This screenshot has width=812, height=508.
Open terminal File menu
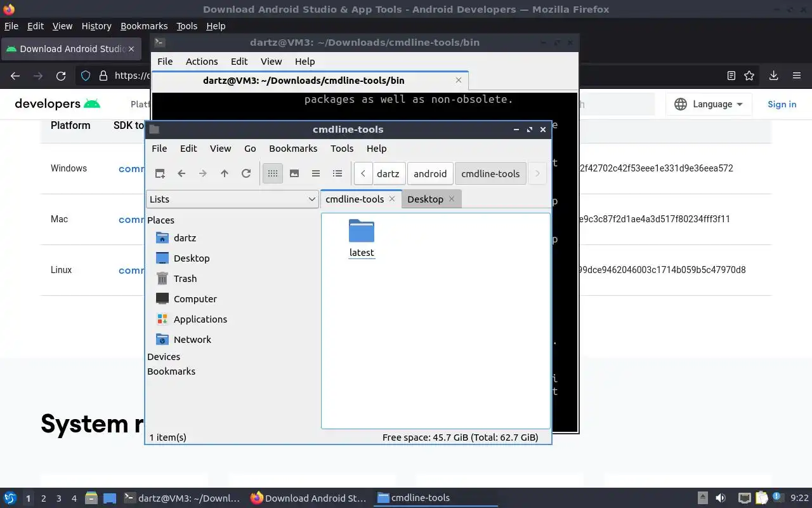[x=165, y=62]
